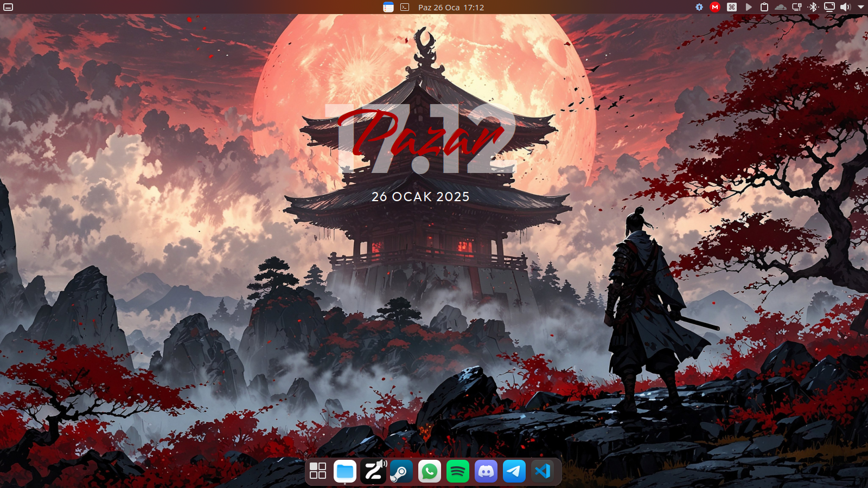Open WhatsApp from the dock
Image resolution: width=868 pixels, height=488 pixels.
430,471
